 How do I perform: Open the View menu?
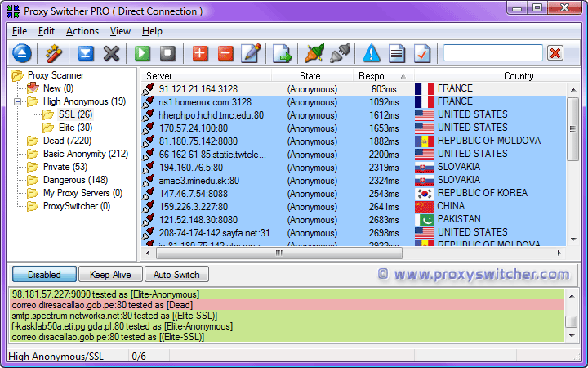[120, 31]
